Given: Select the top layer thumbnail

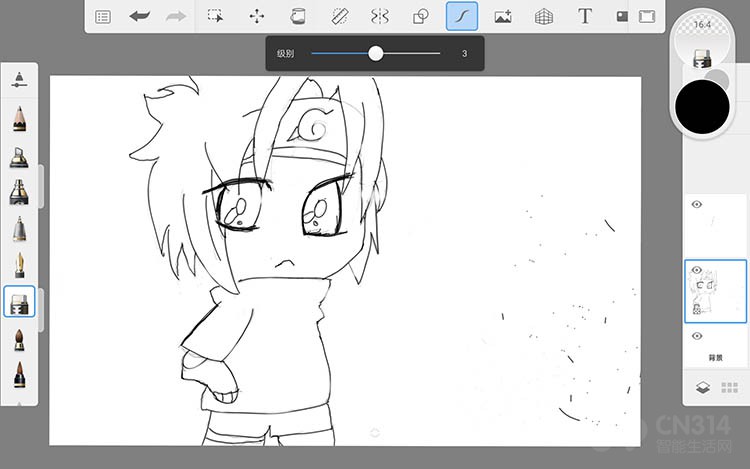Looking at the screenshot, I should tap(716, 225).
